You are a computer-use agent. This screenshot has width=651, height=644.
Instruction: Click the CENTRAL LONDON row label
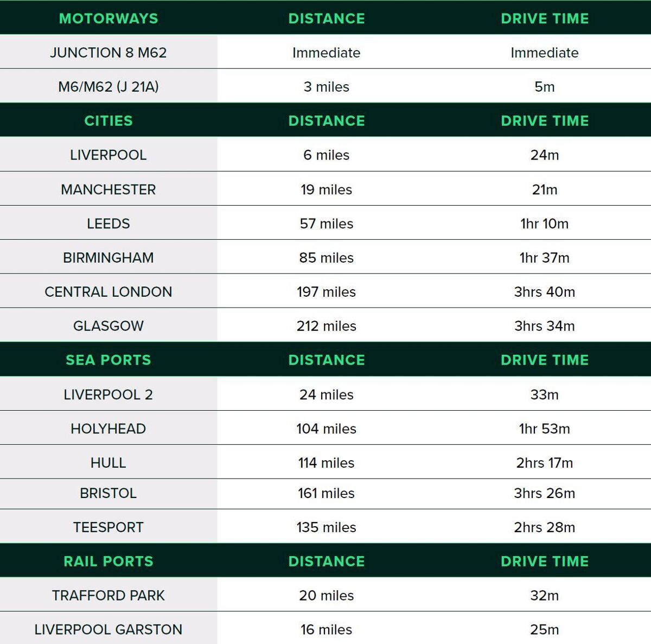[x=108, y=292]
